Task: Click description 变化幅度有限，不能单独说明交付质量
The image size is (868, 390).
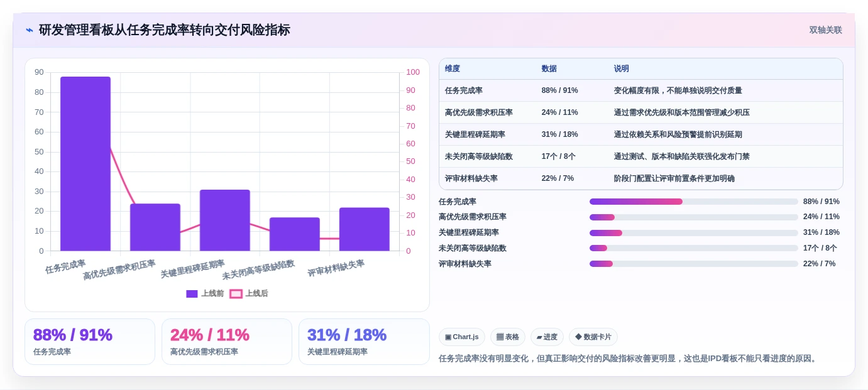Action: pos(678,90)
